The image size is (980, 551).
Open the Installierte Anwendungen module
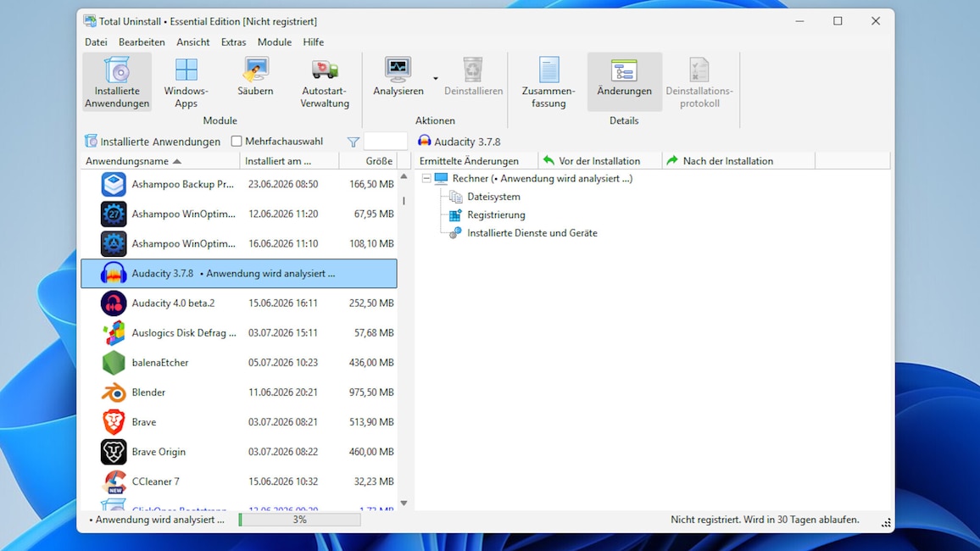(117, 82)
